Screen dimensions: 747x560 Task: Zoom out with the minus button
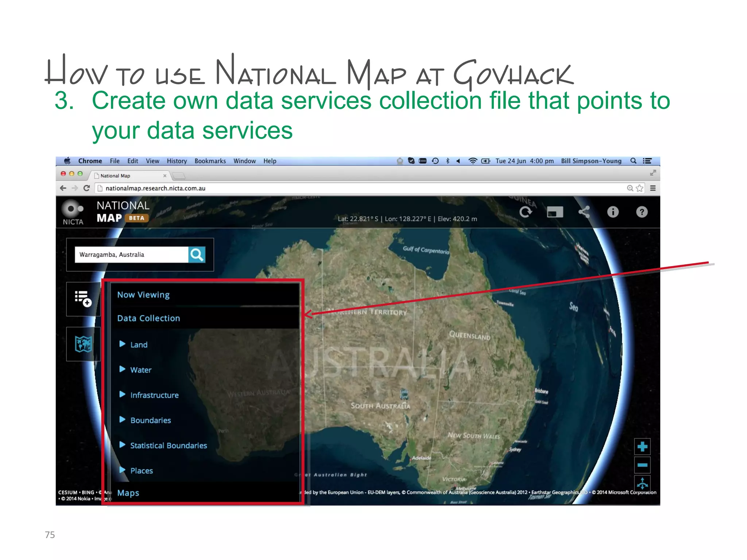click(x=642, y=465)
